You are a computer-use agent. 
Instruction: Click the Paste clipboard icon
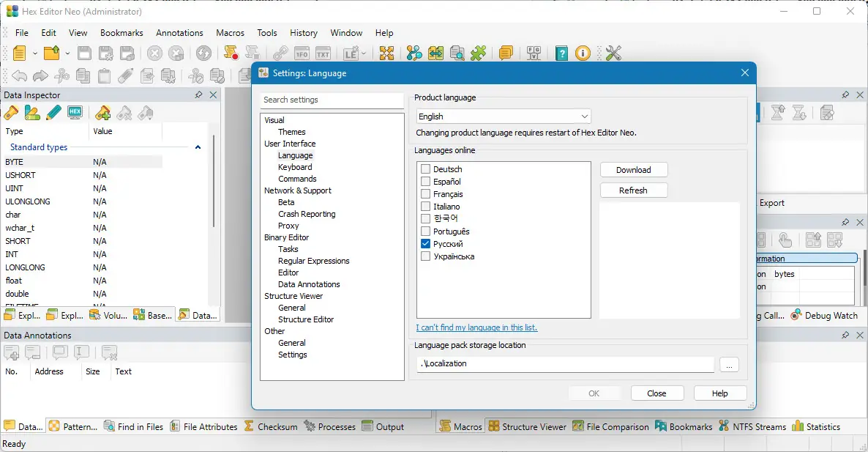104,75
